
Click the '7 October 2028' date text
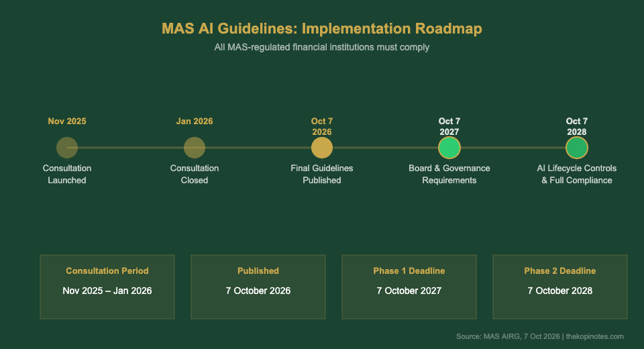click(560, 291)
